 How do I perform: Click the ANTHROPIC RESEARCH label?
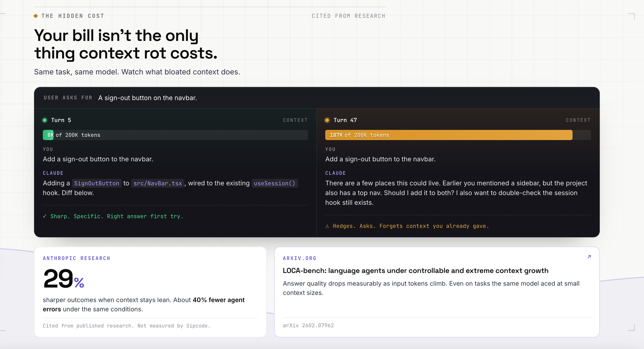[x=77, y=258]
